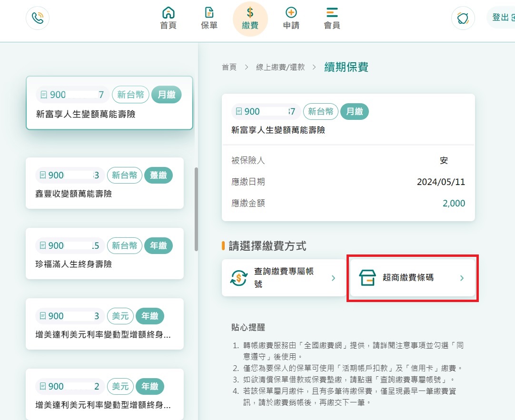Click the policy list scrollbar
The height and width of the screenshot is (420, 515).
pos(197,209)
